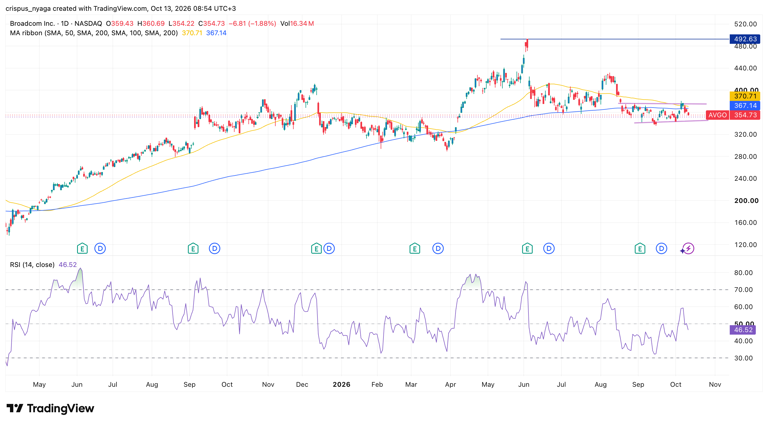Click the 120.00 price axis label
Image resolution: width=768 pixels, height=425 pixels.
click(x=746, y=244)
